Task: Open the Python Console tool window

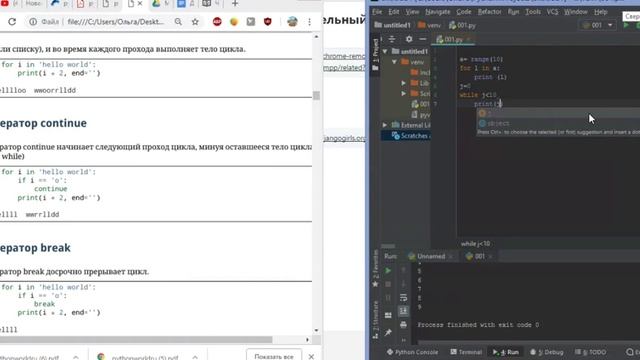Action: click(x=412, y=352)
